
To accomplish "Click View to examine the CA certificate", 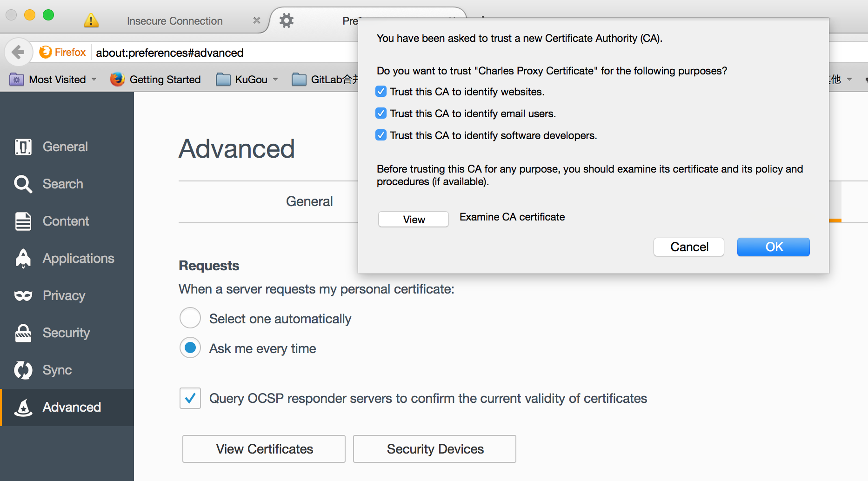I will coord(414,219).
